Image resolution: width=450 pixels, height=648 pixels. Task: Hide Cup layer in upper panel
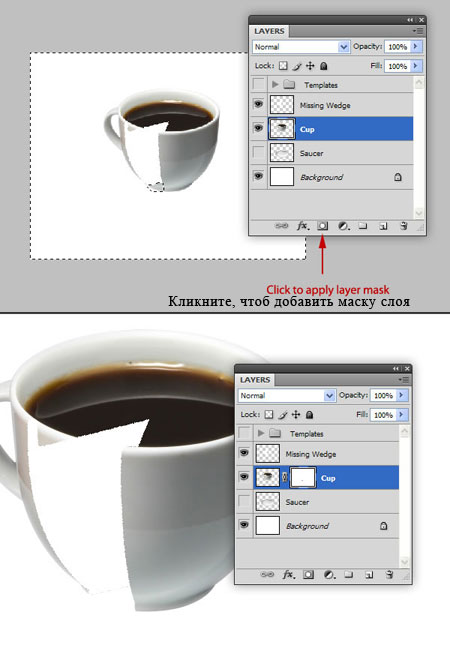[259, 128]
